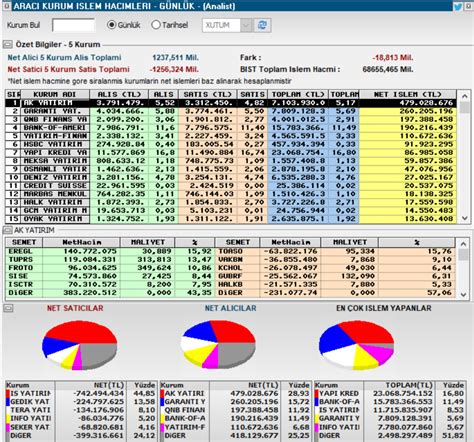474x442 pixels.
Task: Click the SENET header of bought stocks
Action: tap(24, 242)
